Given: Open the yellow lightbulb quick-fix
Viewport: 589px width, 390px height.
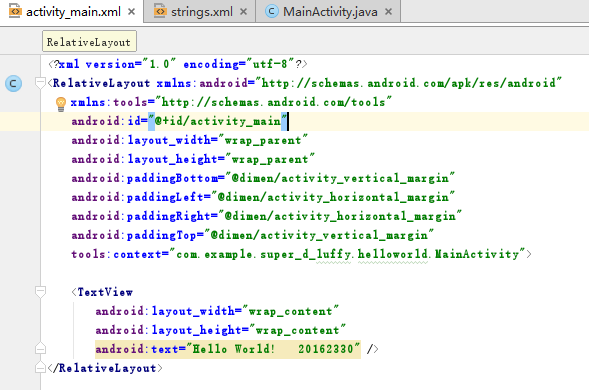Looking at the screenshot, I should (60, 104).
